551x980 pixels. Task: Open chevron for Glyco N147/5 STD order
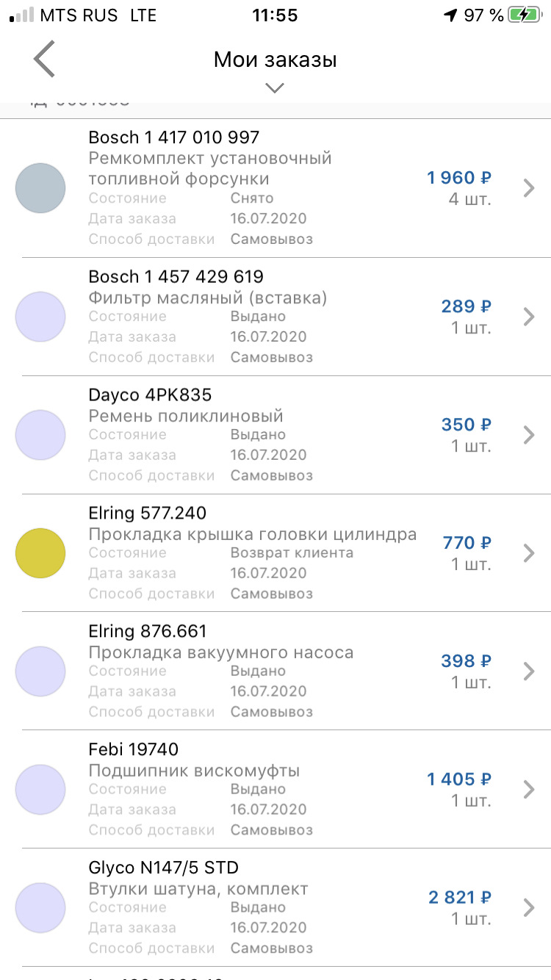click(528, 908)
